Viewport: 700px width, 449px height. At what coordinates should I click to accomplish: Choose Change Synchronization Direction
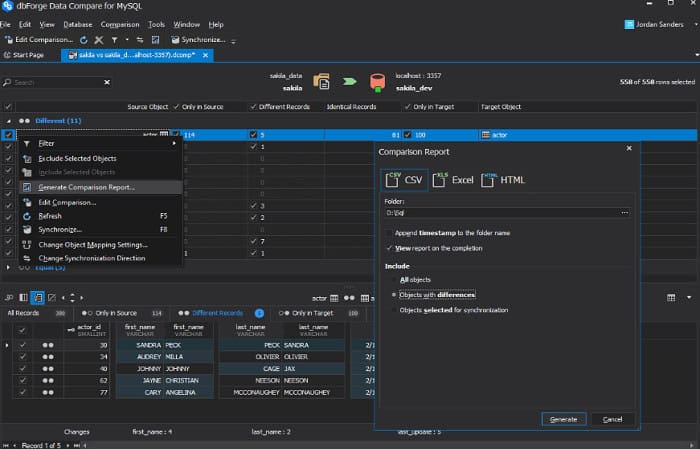(100, 258)
